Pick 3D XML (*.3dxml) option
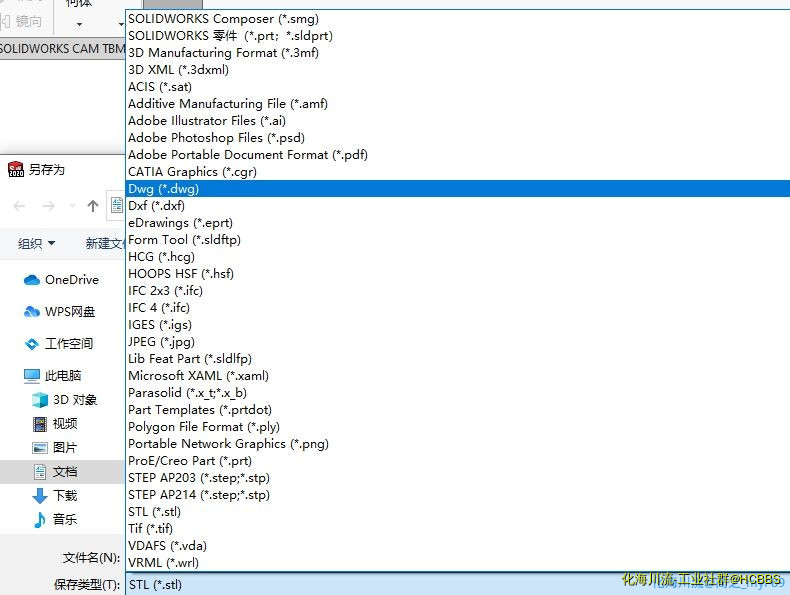Screen dimensions: 790x595 457,70
